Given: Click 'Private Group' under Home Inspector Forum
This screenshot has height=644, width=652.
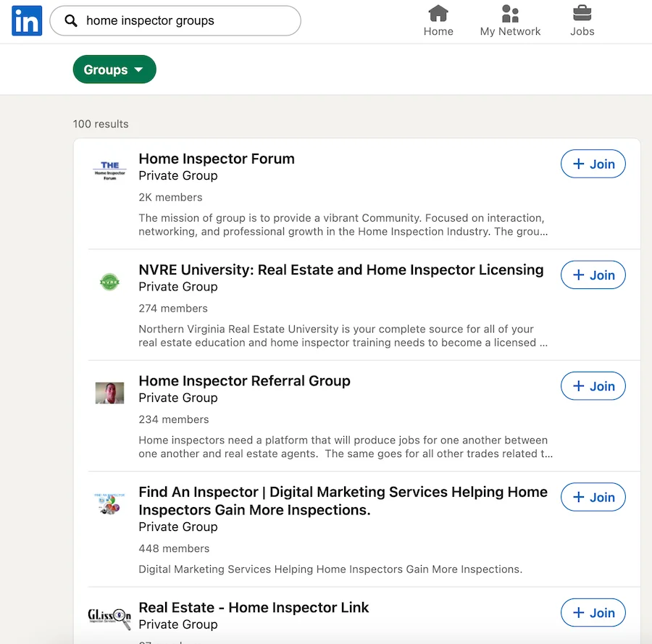Looking at the screenshot, I should point(178,175).
